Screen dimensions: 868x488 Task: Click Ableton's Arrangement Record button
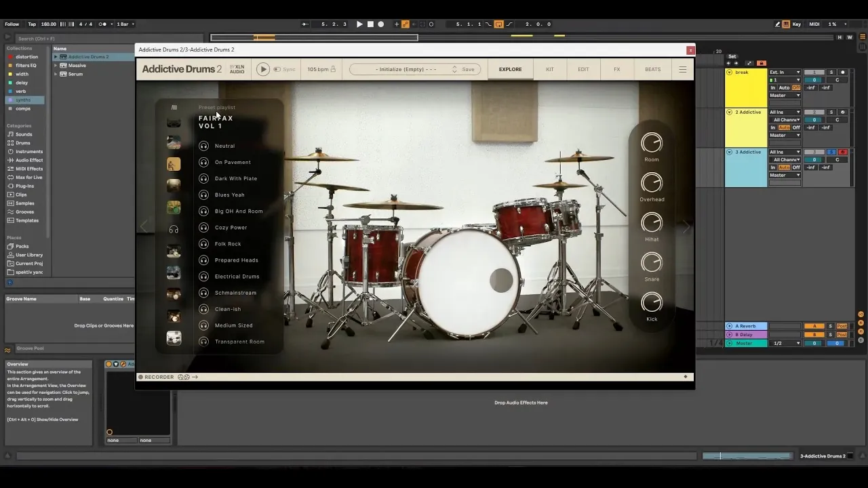(x=380, y=24)
